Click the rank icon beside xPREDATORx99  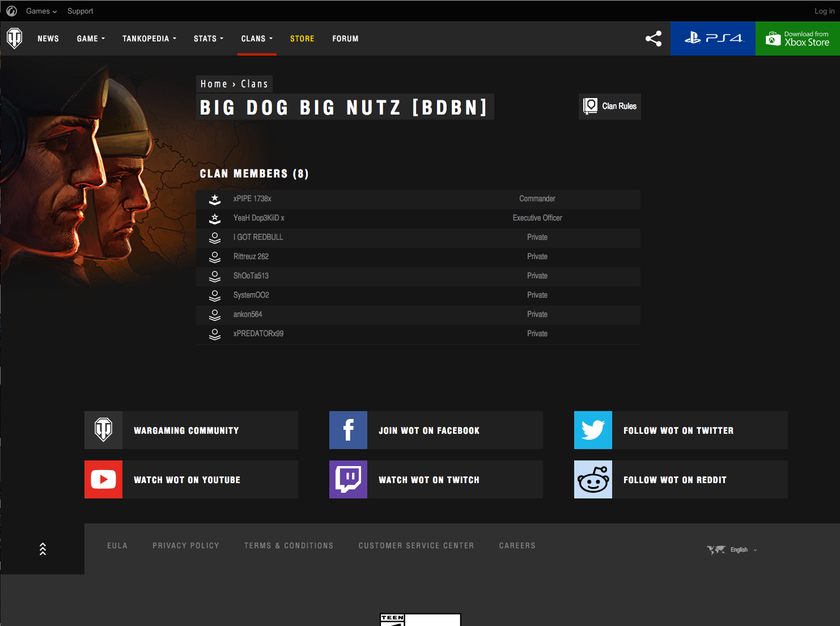coord(215,334)
